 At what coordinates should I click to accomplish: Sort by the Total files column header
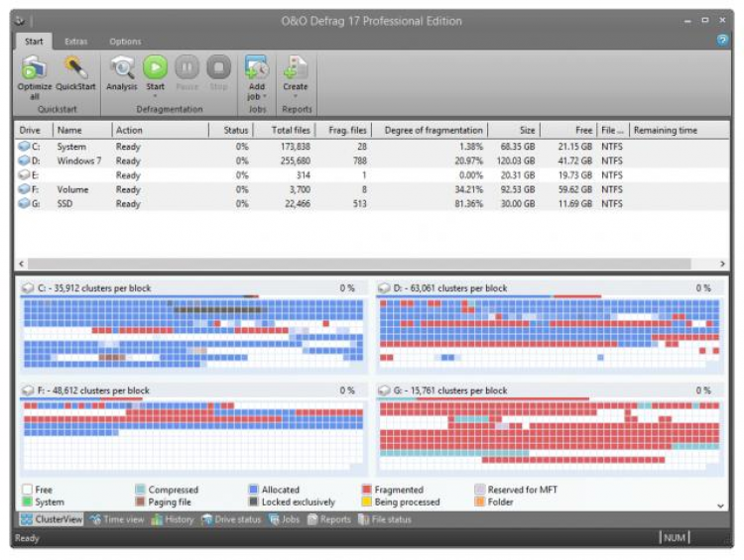[x=284, y=130]
